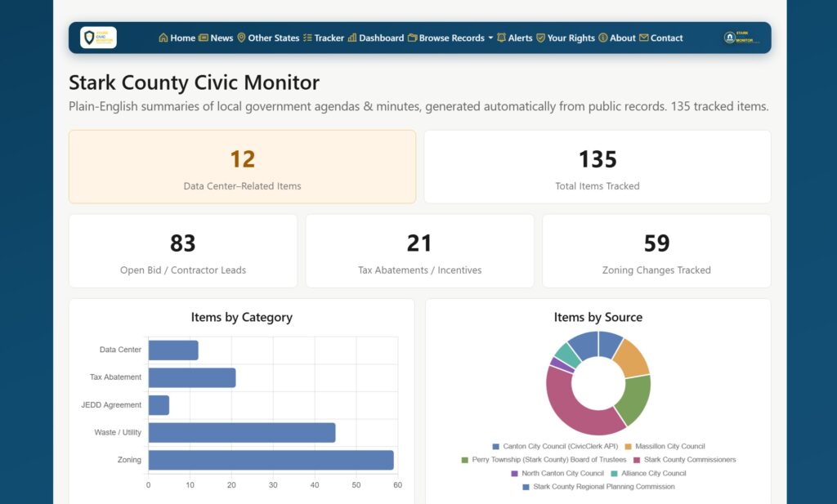Toggle Alliance City Council legend swatch
The height and width of the screenshot is (504, 837).
coord(615,474)
